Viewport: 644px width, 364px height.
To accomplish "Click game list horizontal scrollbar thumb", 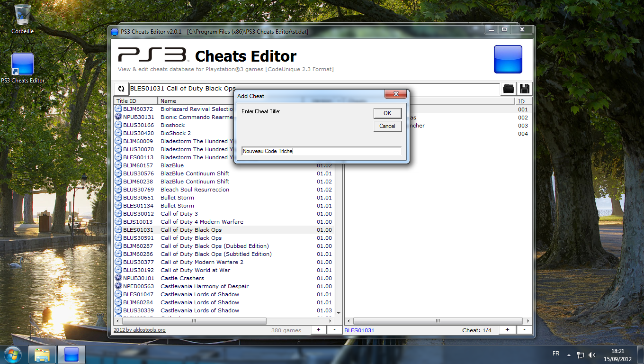I will pos(194,321).
